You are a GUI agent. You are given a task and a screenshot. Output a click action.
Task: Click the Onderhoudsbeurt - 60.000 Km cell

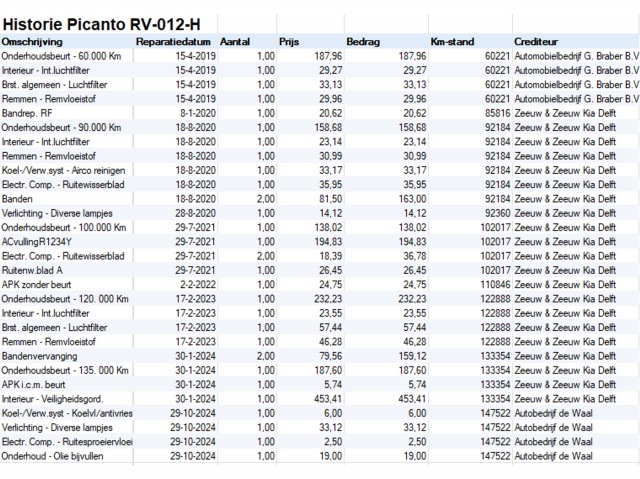pyautogui.click(x=61, y=57)
